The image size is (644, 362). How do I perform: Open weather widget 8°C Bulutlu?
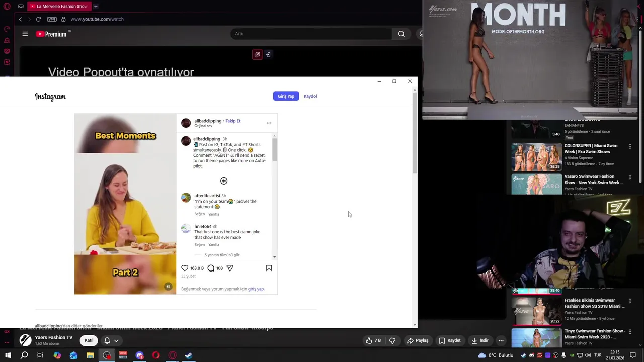click(496, 355)
